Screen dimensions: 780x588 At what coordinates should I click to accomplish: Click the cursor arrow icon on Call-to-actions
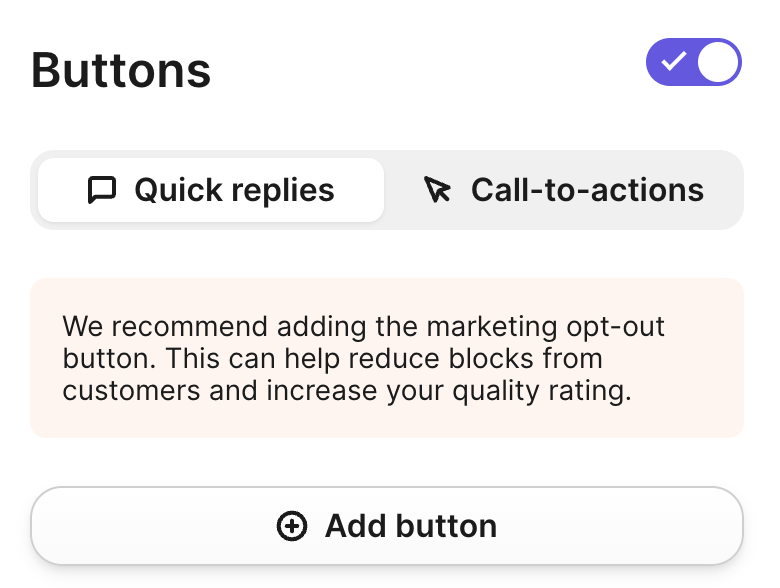(x=437, y=190)
